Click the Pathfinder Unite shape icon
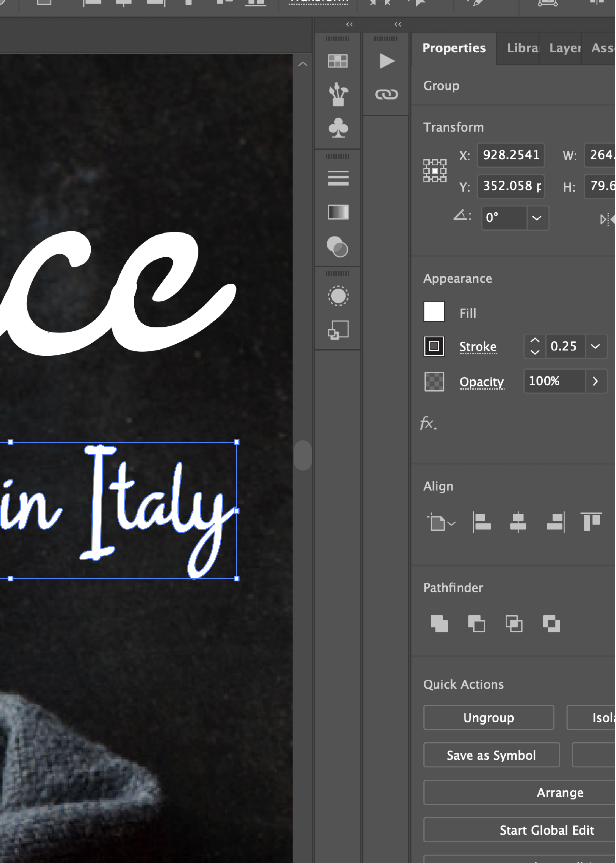This screenshot has width=616, height=863. click(439, 624)
